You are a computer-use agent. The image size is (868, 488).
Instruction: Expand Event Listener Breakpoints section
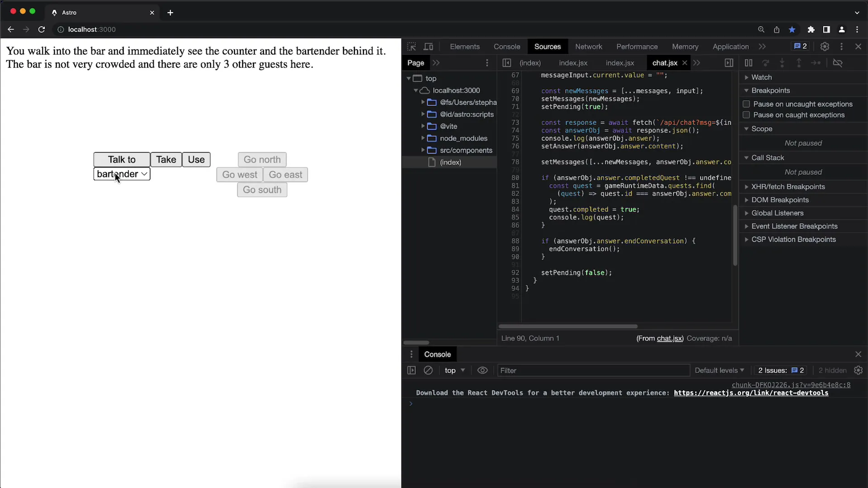tap(794, 226)
